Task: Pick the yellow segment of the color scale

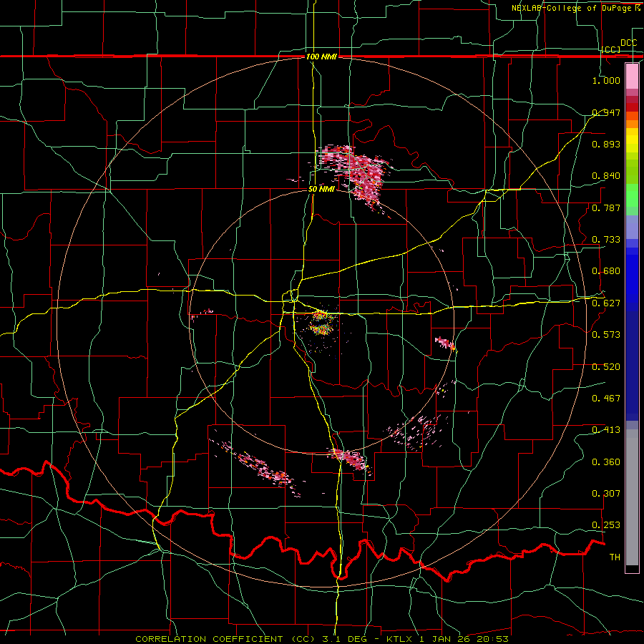Action: click(x=632, y=141)
